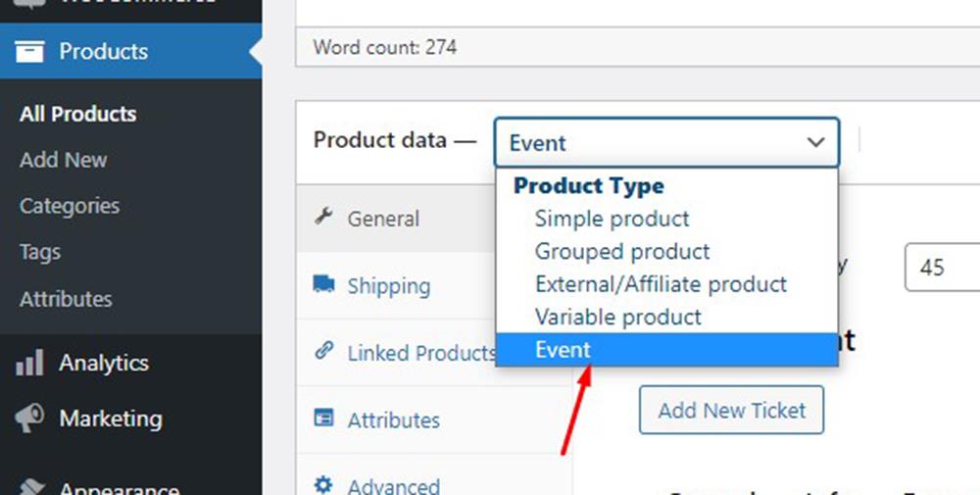Click the General wrench icon
This screenshot has height=495, width=980.
click(x=323, y=217)
